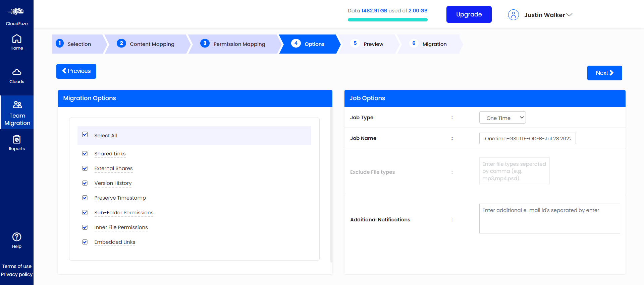Click the Next button
The image size is (644, 285).
pyautogui.click(x=604, y=73)
